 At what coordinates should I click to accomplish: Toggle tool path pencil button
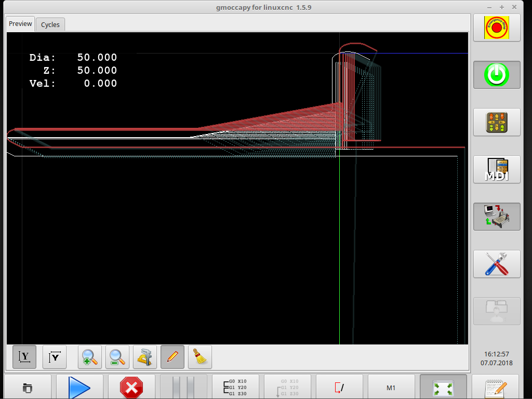(172, 357)
